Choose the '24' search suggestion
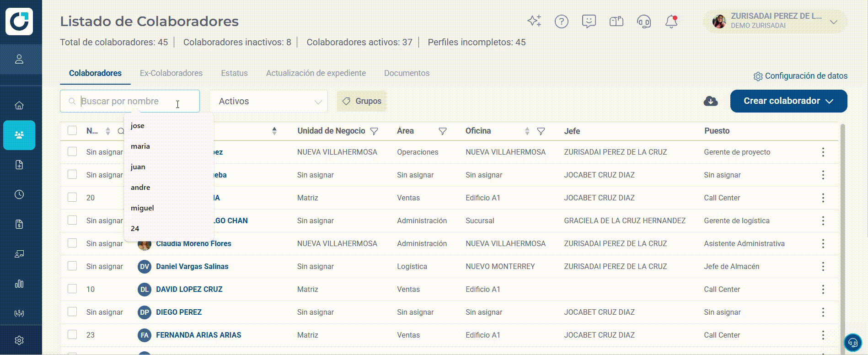The image size is (868, 355). point(169,228)
